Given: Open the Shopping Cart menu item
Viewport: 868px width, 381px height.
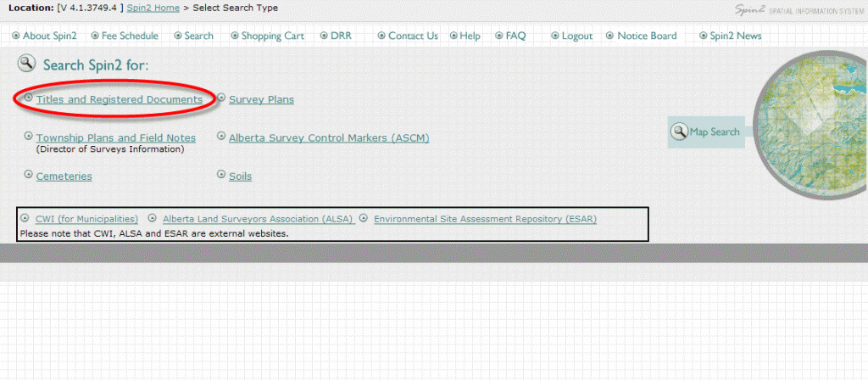Looking at the screenshot, I should (272, 36).
